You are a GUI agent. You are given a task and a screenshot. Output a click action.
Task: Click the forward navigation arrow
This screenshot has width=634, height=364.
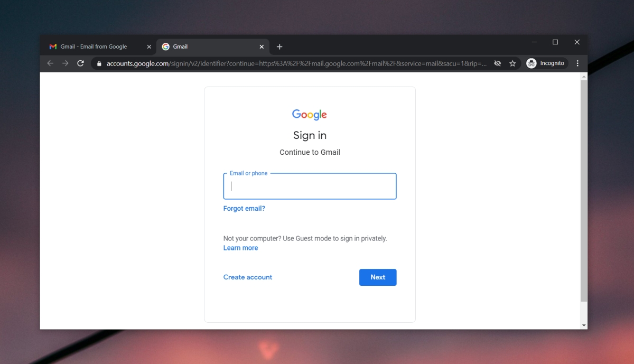pyautogui.click(x=65, y=63)
